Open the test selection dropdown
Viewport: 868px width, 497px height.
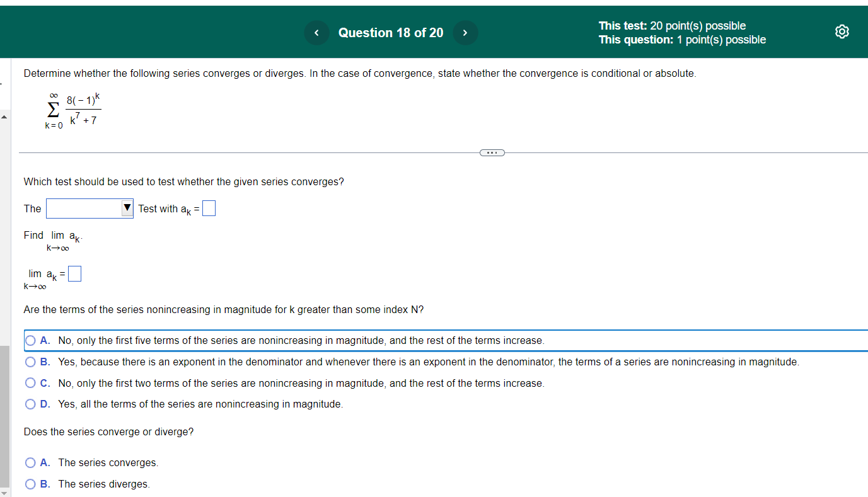[88, 208]
